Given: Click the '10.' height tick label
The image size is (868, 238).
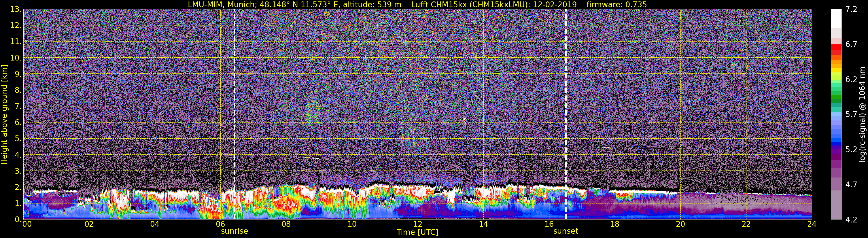Looking at the screenshot, I should click(x=16, y=58).
